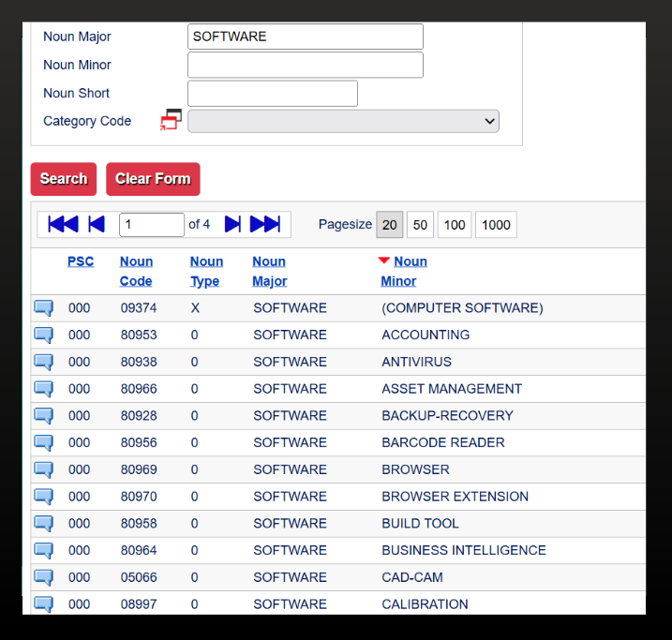Select noun code 80953 cell
This screenshot has height=640, width=672.
pyautogui.click(x=139, y=335)
